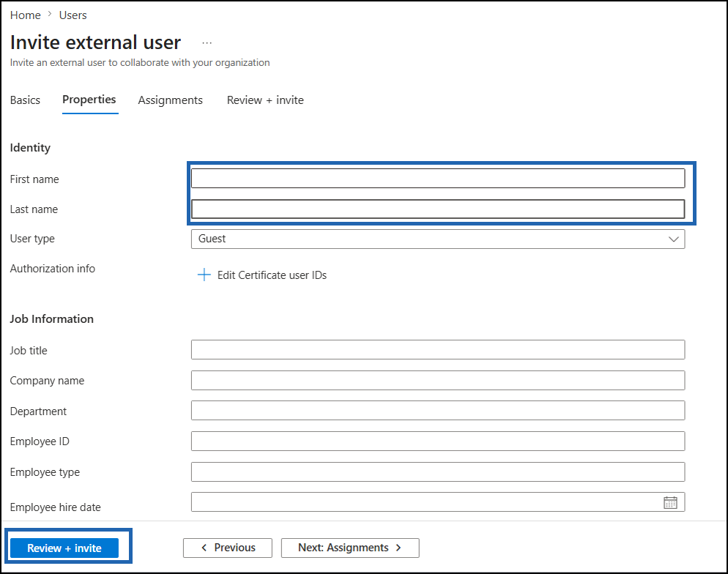
Task: Open the calendar picker for Employee hire date
Action: [670, 502]
